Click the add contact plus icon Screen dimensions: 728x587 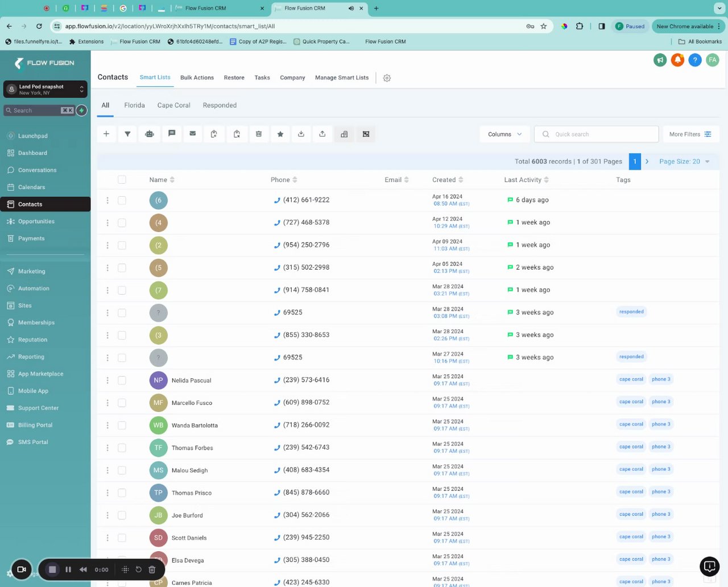(106, 134)
